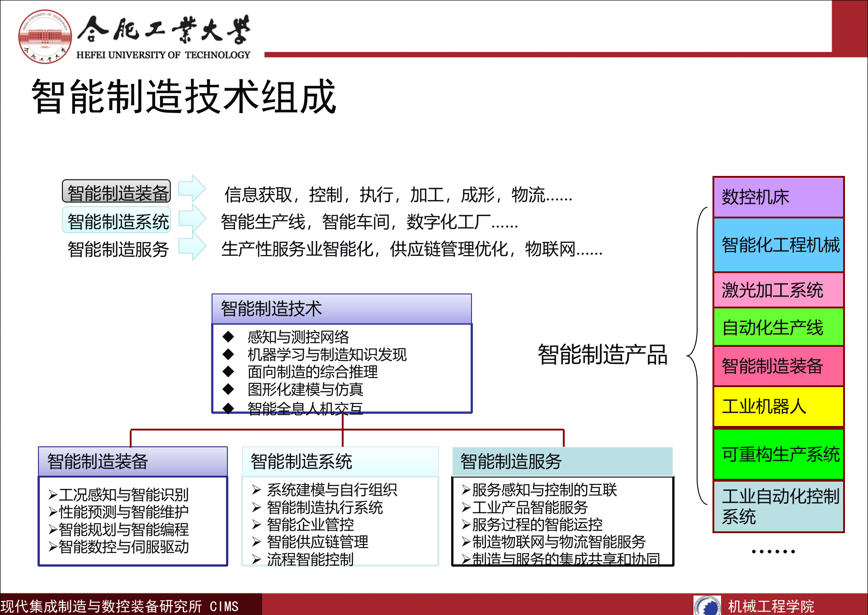The width and height of the screenshot is (868, 615).
Task: Click the diamond bullet before 图形化建模与仿真
Action: point(228,389)
